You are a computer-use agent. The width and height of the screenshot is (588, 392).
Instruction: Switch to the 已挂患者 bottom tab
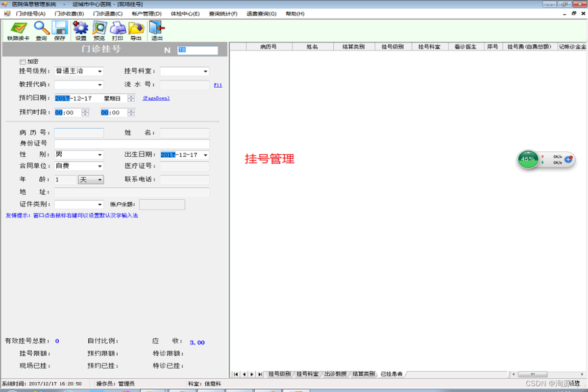392,374
